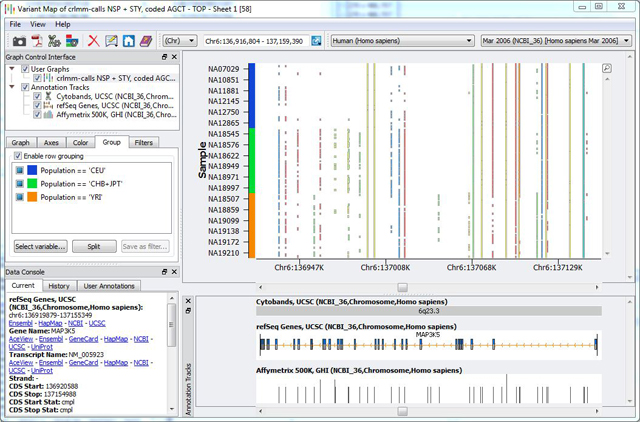Click the blue home icon

[x=129, y=41]
